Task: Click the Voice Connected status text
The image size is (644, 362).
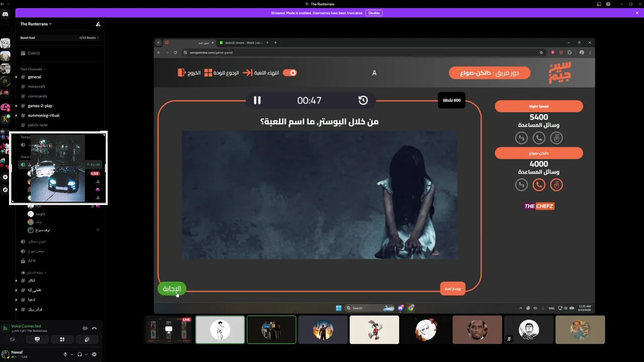Action: click(x=26, y=326)
